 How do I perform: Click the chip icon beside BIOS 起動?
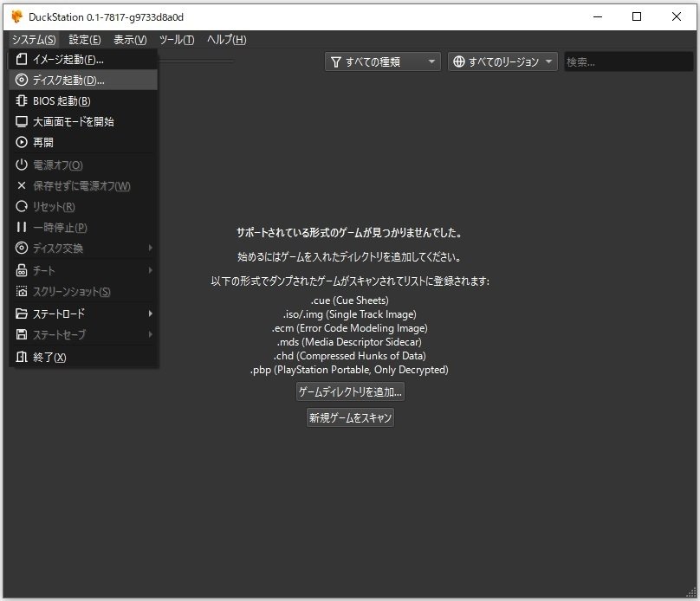tap(22, 100)
